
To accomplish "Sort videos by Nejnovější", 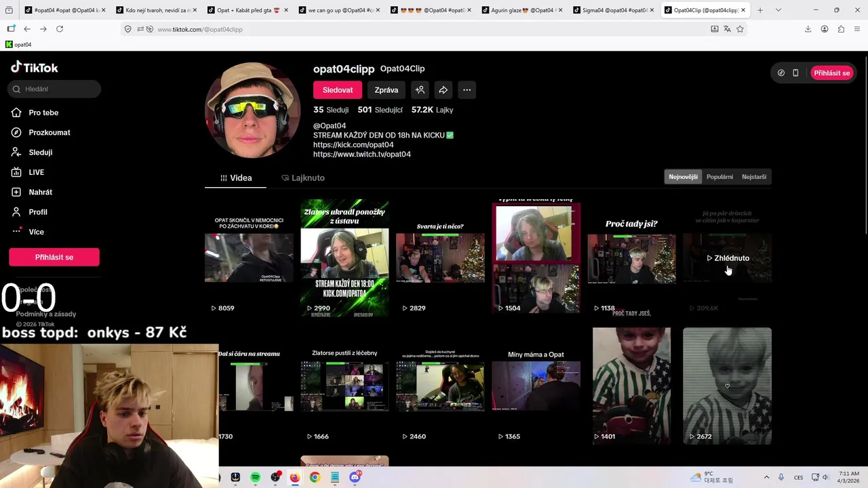I will point(683,177).
